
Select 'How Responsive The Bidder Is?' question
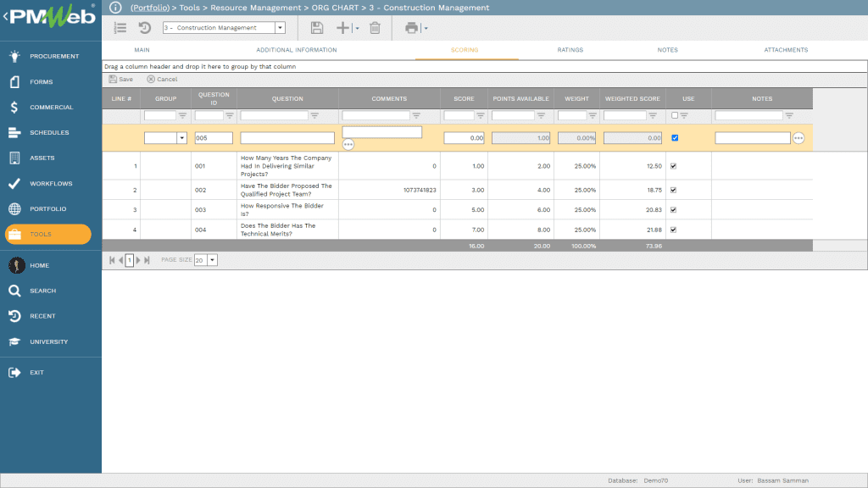[281, 210]
